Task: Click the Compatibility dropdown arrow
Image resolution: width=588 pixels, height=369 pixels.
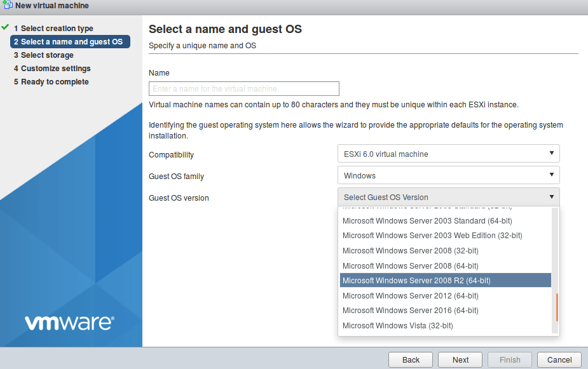Action: tap(551, 153)
